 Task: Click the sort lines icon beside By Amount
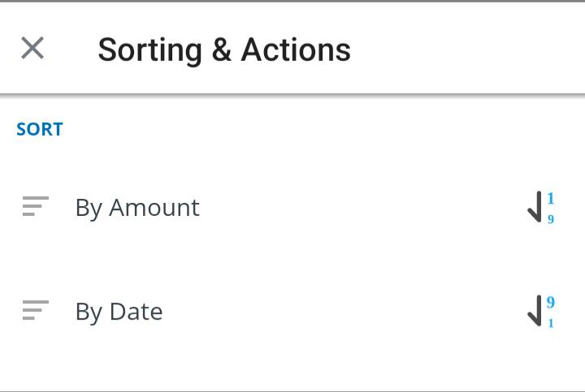35,207
